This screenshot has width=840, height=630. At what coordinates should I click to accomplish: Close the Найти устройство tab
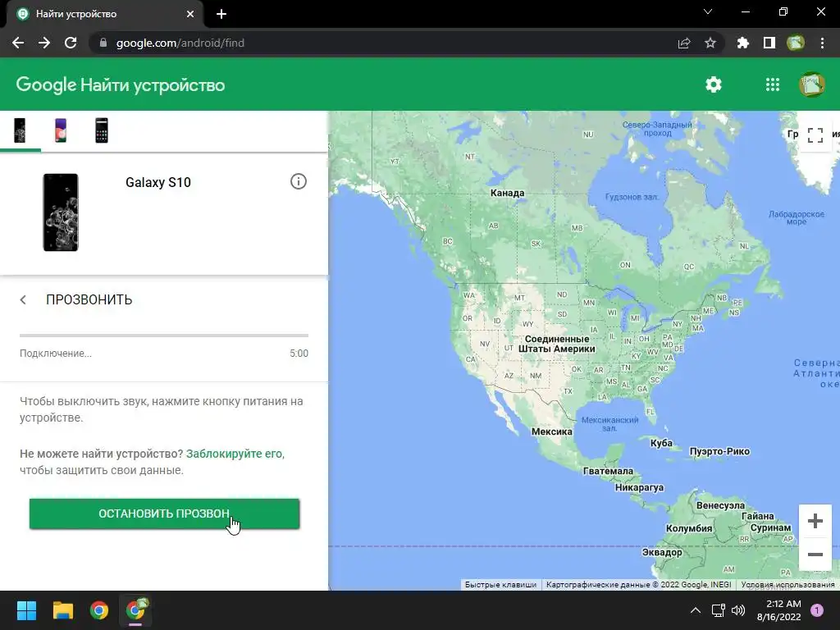click(x=190, y=14)
